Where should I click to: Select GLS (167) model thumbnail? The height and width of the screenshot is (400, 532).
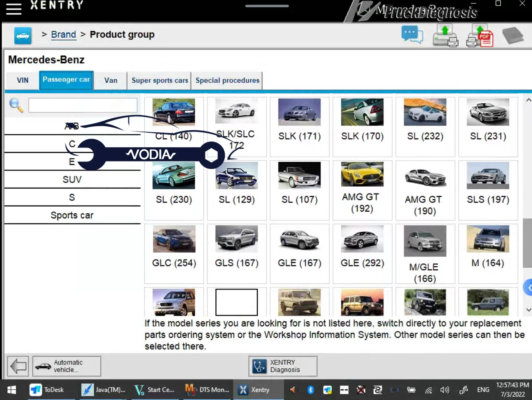[237, 254]
